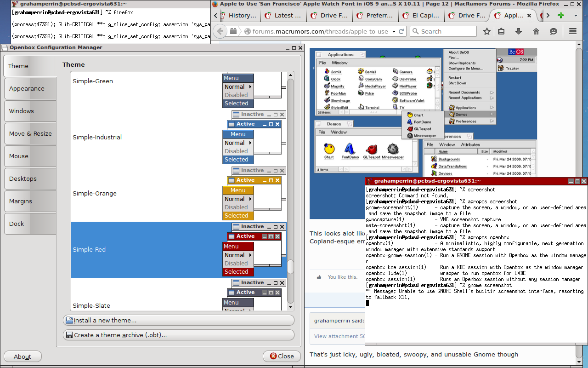Open the BeOS desktop screenshot image
This screenshot has height=368, width=588.
coord(423,133)
